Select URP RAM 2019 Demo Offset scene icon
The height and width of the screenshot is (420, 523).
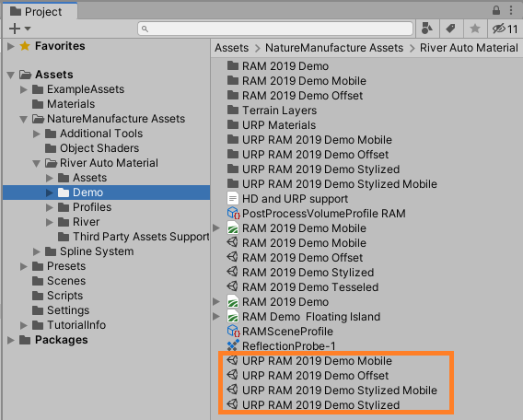tap(232, 375)
